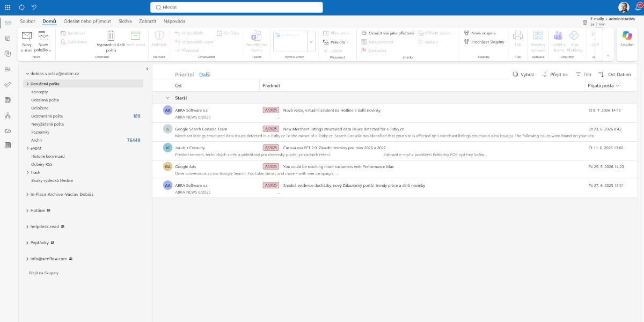Click Označit vše jako přečtené
The image size is (644, 322).
click(x=387, y=33)
